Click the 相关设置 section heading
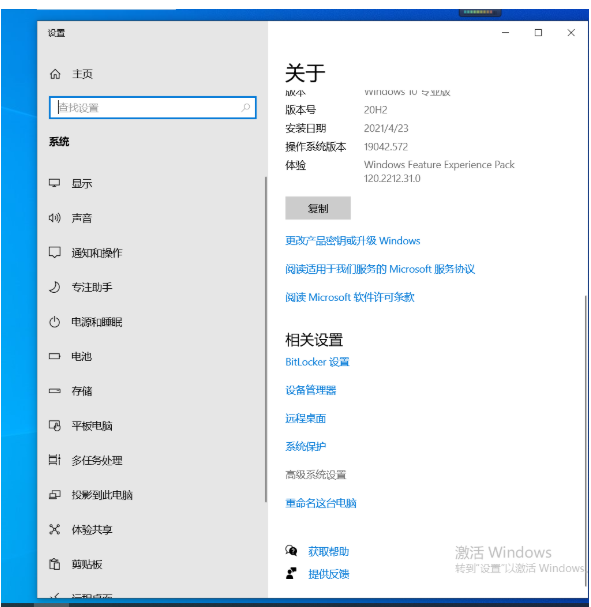 (x=314, y=340)
